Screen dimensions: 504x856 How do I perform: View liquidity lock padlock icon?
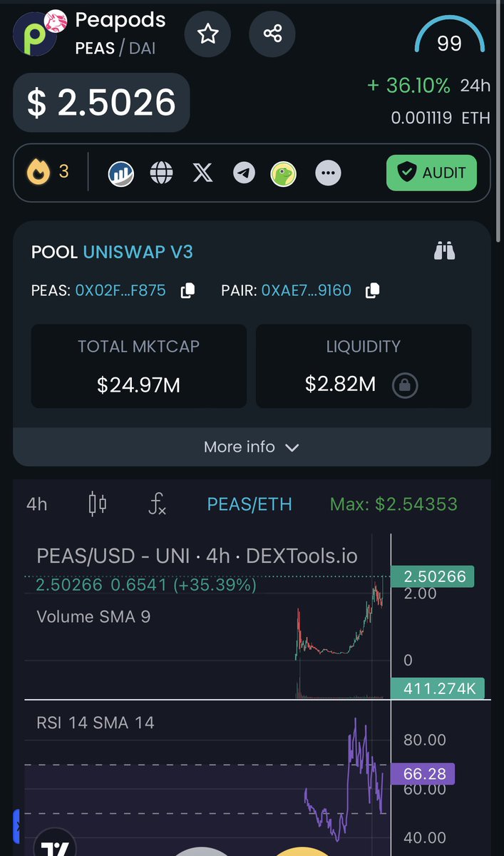click(x=405, y=386)
